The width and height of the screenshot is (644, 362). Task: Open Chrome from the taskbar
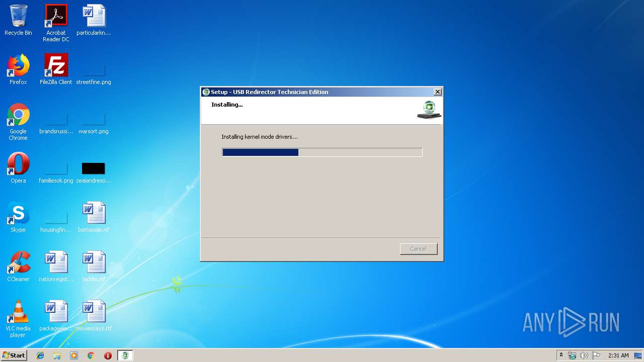pos(91,355)
